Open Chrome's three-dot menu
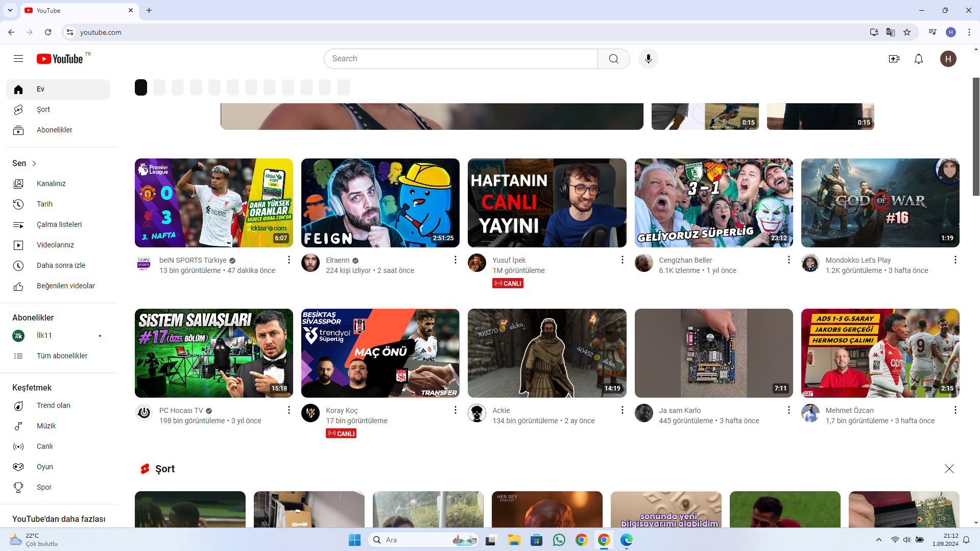Viewport: 980px width, 551px height. (969, 32)
